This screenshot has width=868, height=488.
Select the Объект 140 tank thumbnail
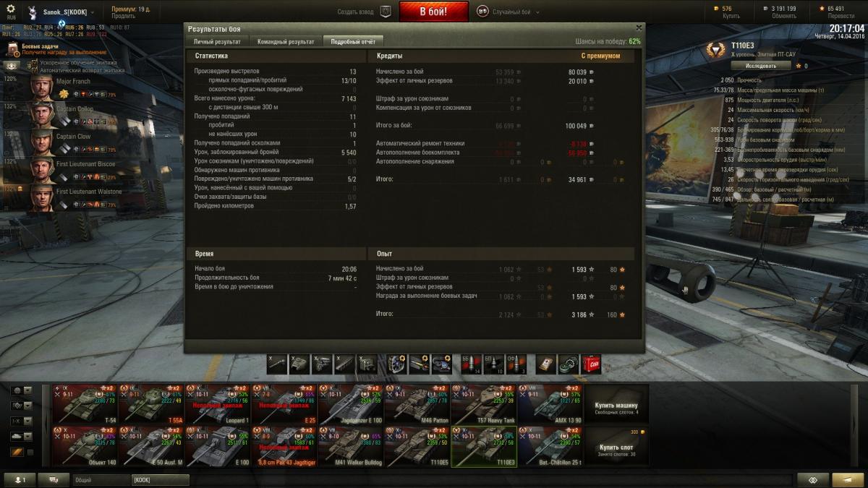coord(85,446)
